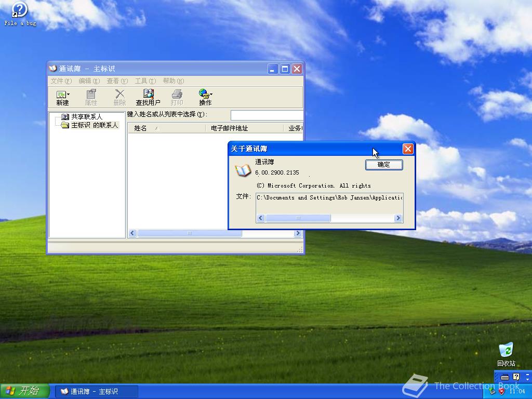Click the 属性 (Properties) toolbar icon

pos(91,97)
